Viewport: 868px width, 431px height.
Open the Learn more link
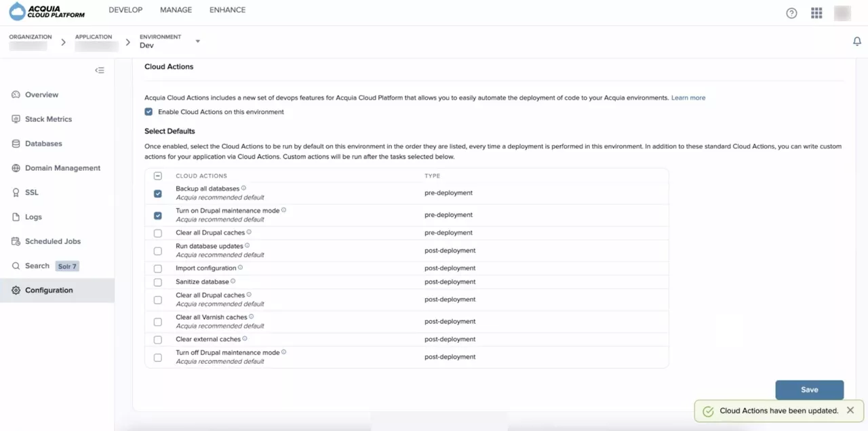click(x=688, y=98)
